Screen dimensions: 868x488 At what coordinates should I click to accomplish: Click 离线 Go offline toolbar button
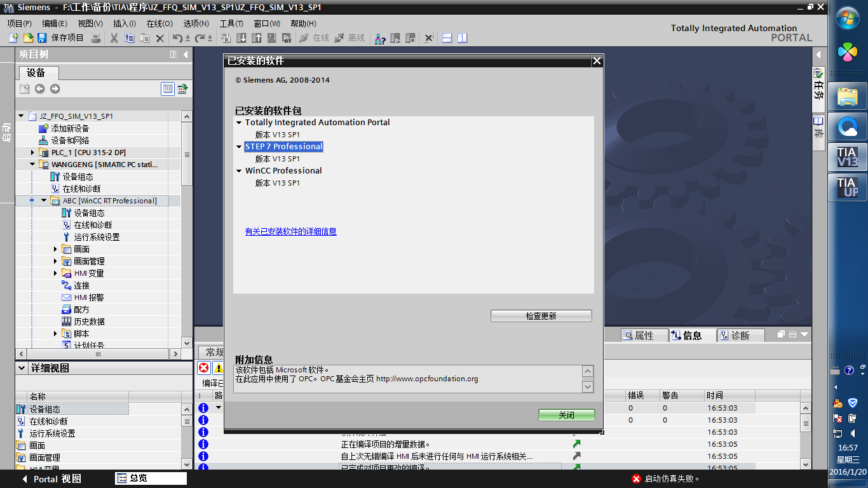pyautogui.click(x=349, y=38)
